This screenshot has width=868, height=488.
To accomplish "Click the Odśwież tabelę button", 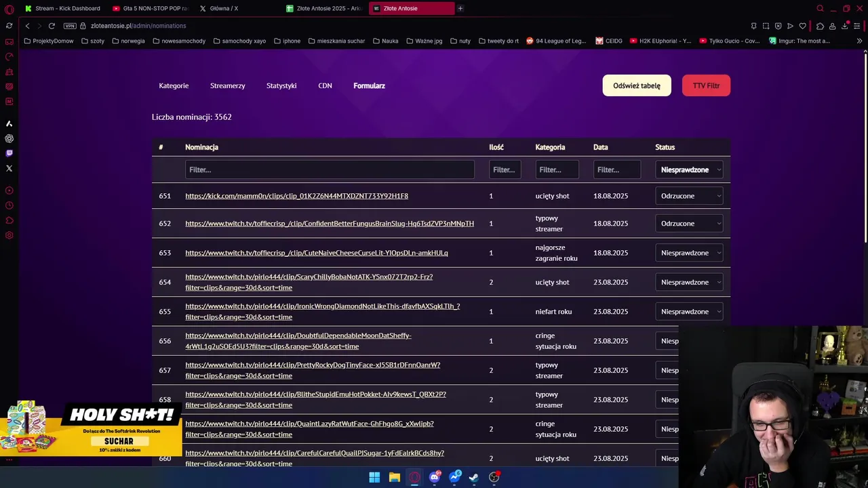I will click(637, 85).
